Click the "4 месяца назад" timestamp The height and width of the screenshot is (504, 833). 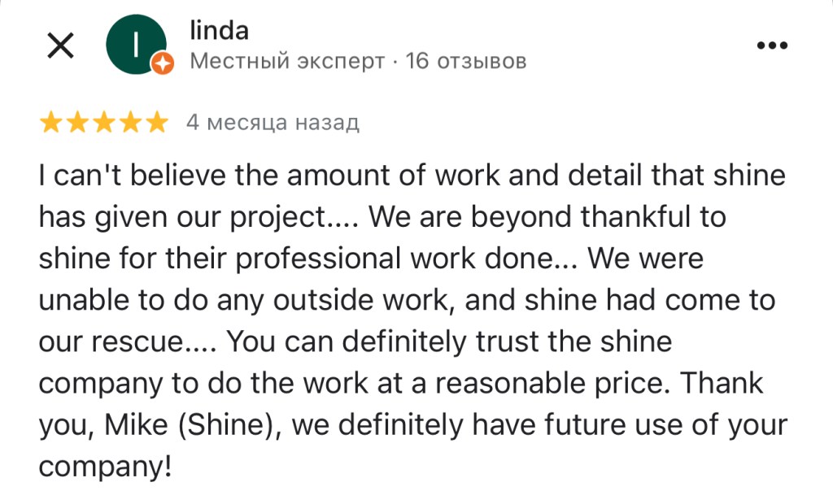[x=273, y=123]
